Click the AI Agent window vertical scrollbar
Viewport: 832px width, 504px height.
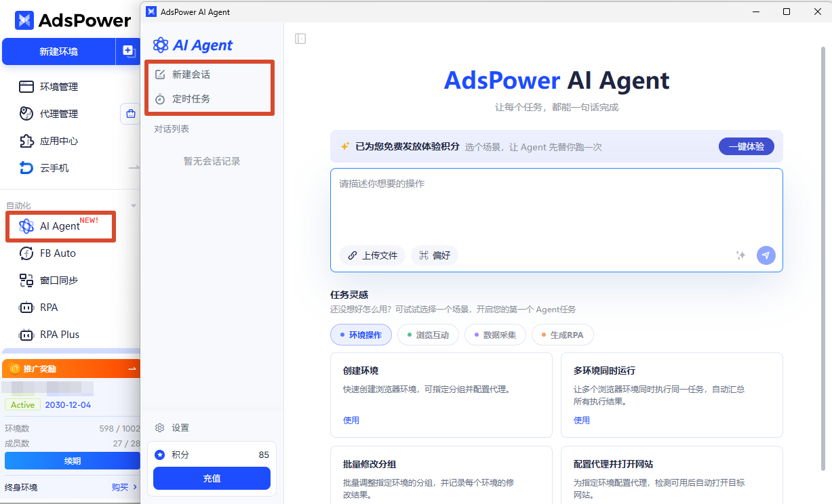point(823,257)
